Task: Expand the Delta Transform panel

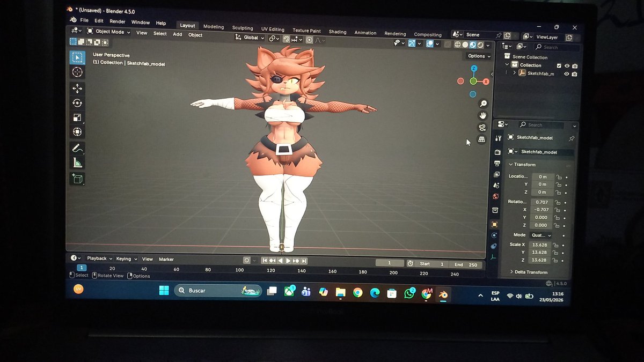Action: pos(528,272)
